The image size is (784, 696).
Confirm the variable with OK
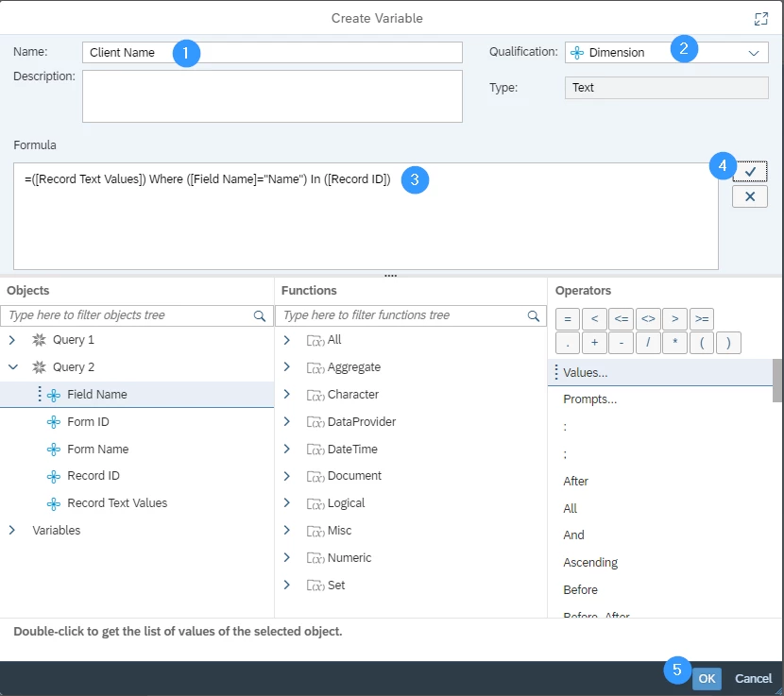707,678
